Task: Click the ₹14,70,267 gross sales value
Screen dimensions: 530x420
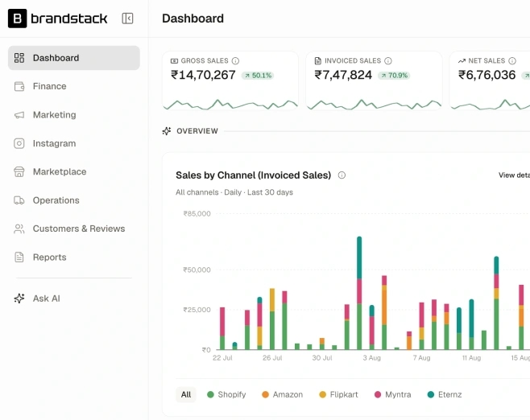Action: coord(203,75)
